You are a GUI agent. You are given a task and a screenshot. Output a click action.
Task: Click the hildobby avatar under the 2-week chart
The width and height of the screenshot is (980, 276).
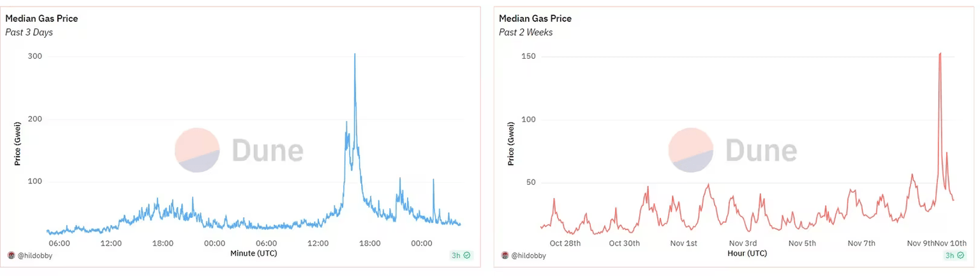[x=505, y=256]
